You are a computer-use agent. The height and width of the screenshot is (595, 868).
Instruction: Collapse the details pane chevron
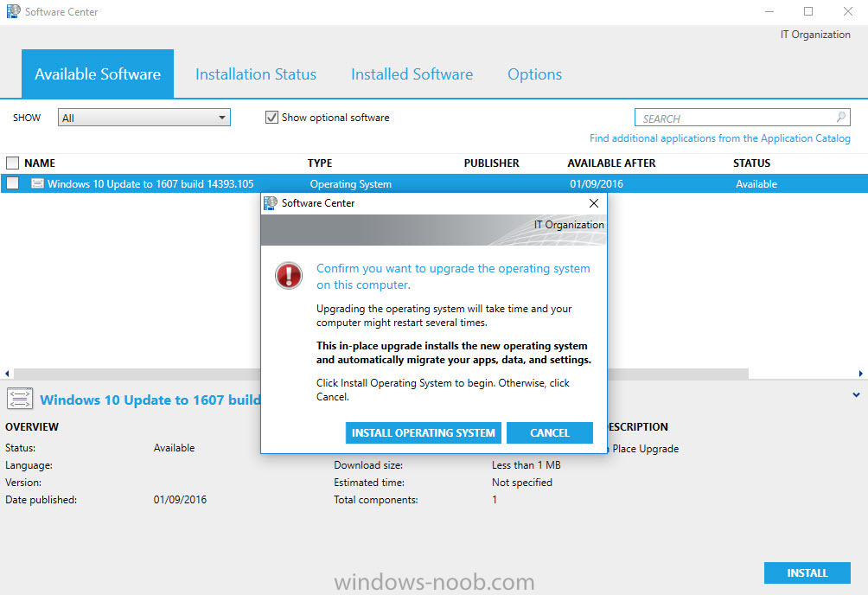point(857,395)
